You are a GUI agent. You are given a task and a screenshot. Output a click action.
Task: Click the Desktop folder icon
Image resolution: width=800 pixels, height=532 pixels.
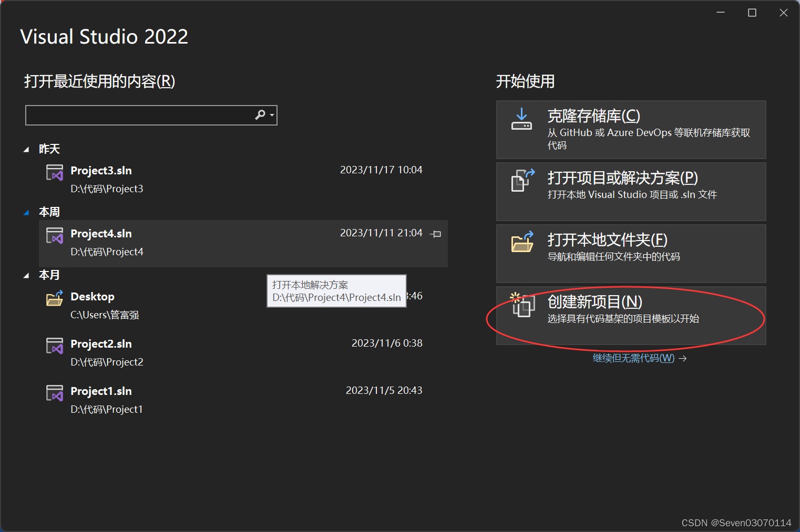coord(55,298)
